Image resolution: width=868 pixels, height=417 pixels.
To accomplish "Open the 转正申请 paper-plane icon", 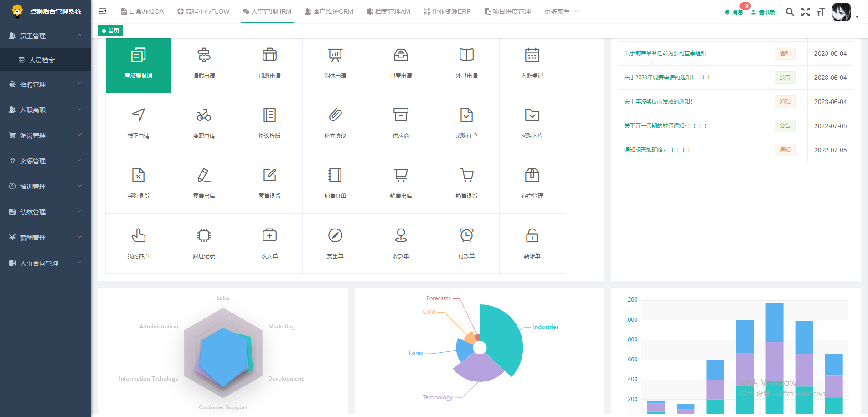I will point(138,115).
